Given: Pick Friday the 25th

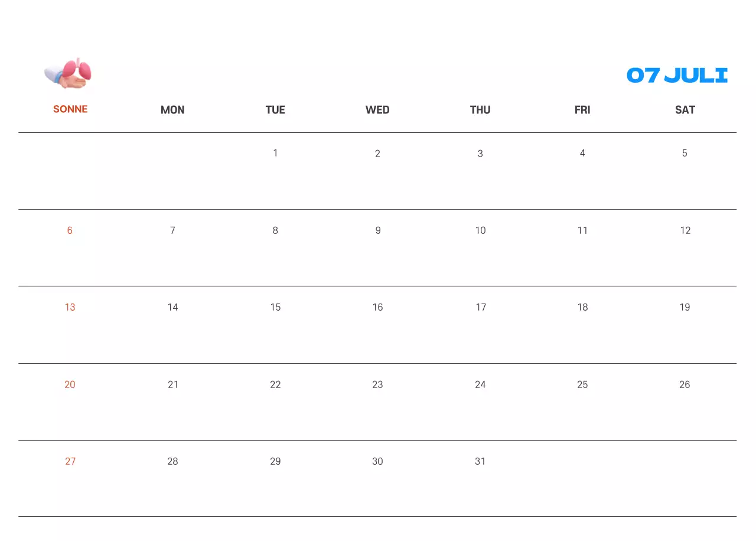Looking at the screenshot, I should tap(582, 384).
